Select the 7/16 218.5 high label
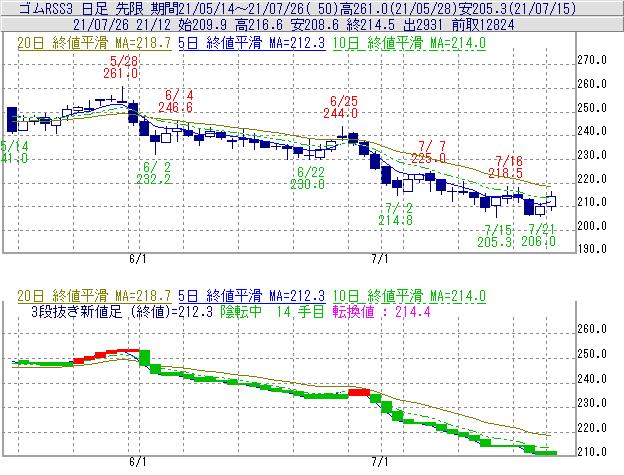 click(506, 167)
